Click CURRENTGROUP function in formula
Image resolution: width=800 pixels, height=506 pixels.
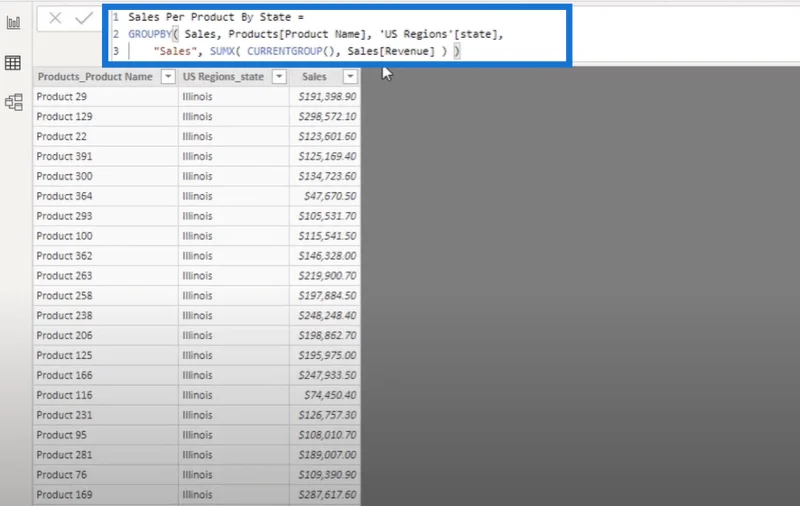(x=285, y=51)
